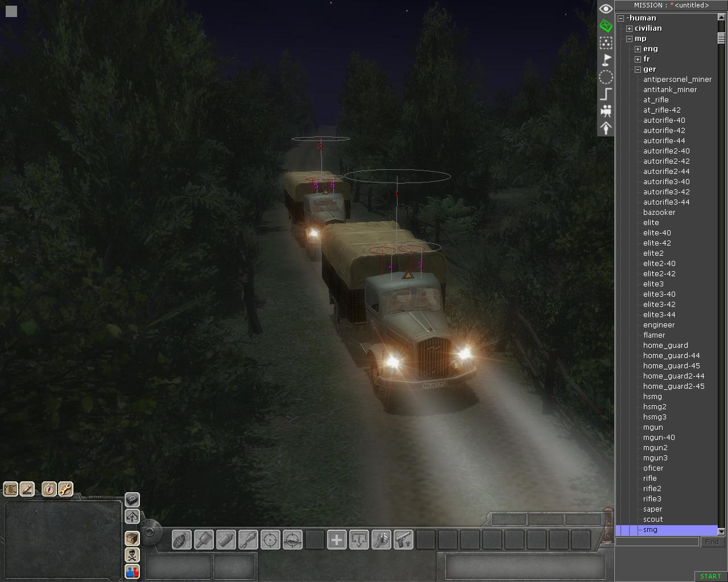This screenshot has height=582, width=728.
Task: Click unit list scrollbar down arrow
Action: [722, 531]
